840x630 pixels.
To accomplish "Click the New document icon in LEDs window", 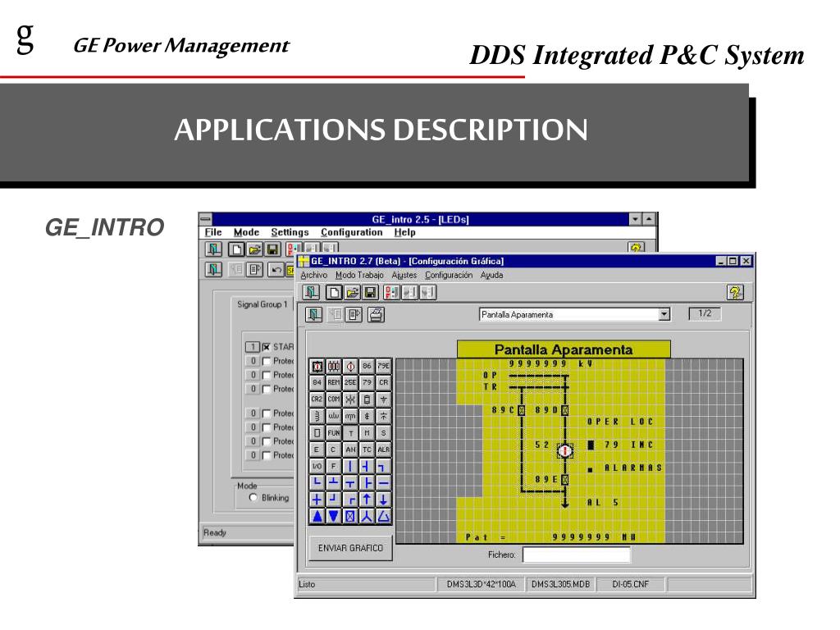I will point(236,249).
